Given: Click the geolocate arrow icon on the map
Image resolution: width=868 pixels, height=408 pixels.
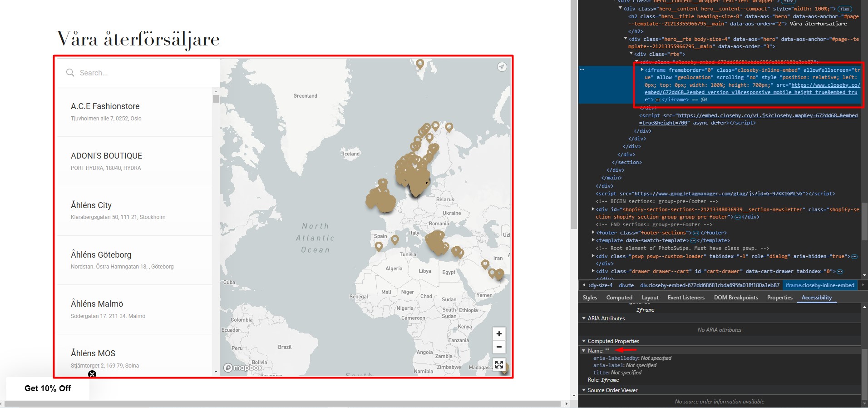Looking at the screenshot, I should pyautogui.click(x=502, y=67).
